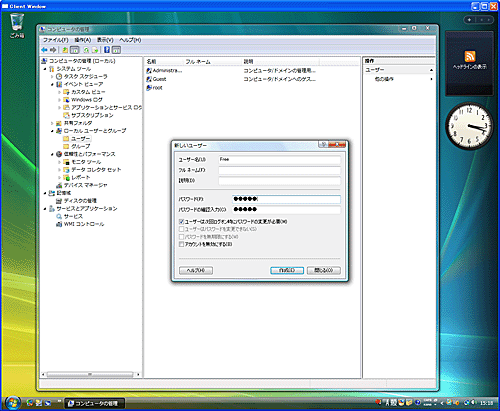Expand the 共有フォルダ node
The width and height of the screenshot is (500, 411).
tap(52, 123)
